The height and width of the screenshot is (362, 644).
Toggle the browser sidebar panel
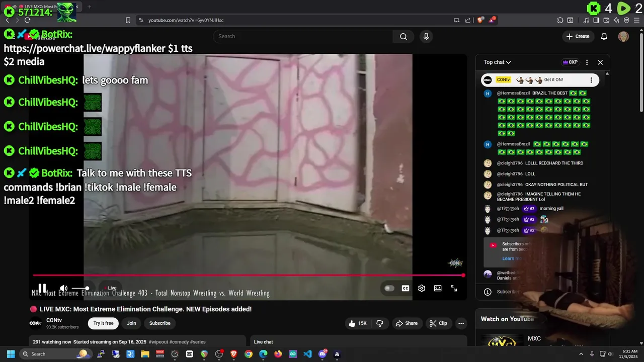pos(596,20)
